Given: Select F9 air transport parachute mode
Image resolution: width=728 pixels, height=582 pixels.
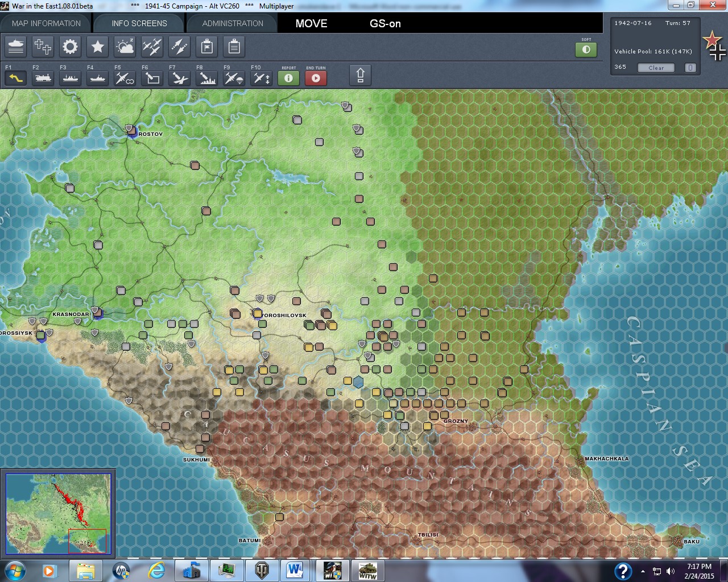Looking at the screenshot, I should click(x=234, y=78).
